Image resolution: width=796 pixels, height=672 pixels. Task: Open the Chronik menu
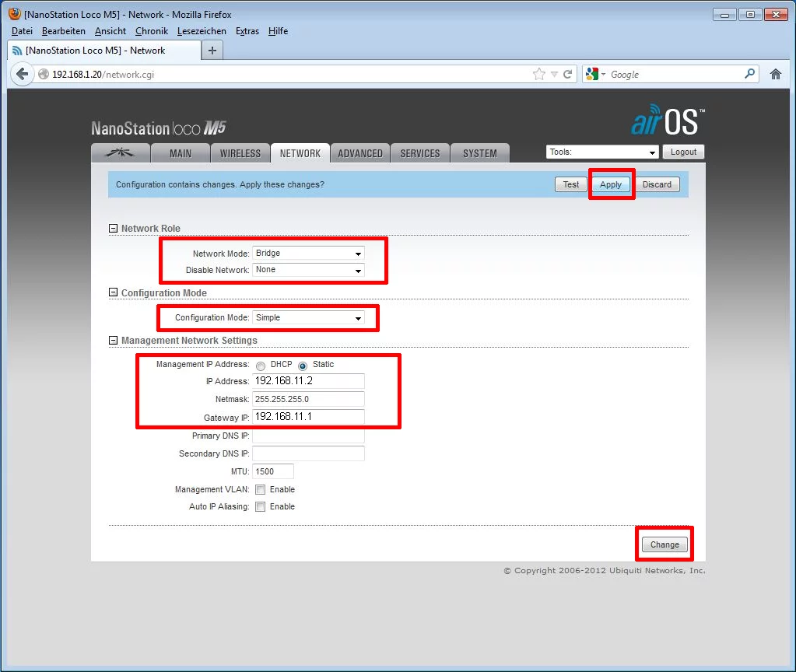click(151, 31)
